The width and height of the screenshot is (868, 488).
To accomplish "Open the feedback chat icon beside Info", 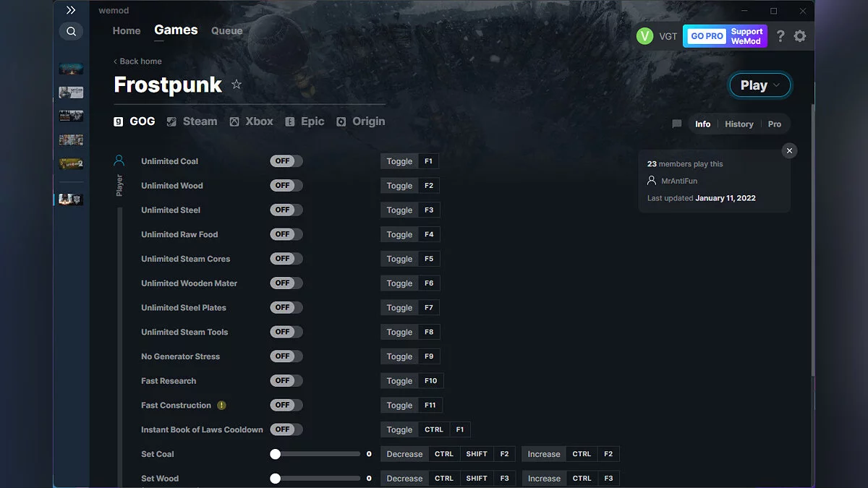I will [676, 124].
